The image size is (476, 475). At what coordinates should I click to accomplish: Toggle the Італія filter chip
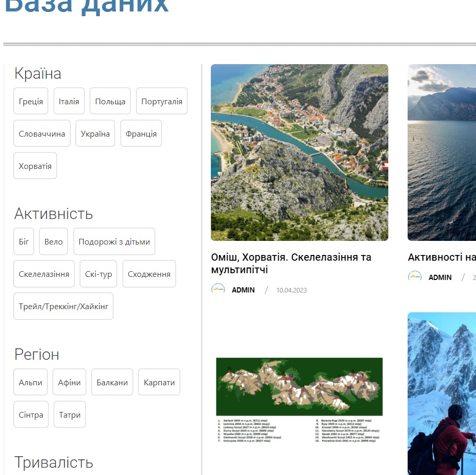(x=68, y=101)
